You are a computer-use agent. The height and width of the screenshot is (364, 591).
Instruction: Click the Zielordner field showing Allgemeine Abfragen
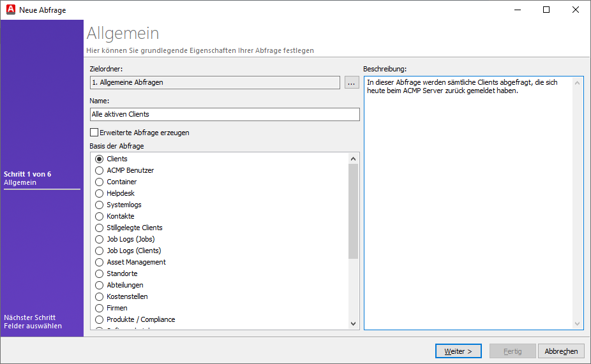click(214, 82)
